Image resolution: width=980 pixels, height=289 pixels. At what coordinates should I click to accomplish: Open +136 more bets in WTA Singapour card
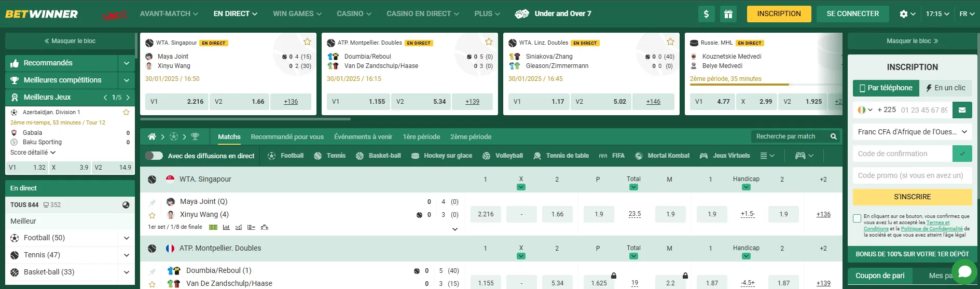(291, 102)
